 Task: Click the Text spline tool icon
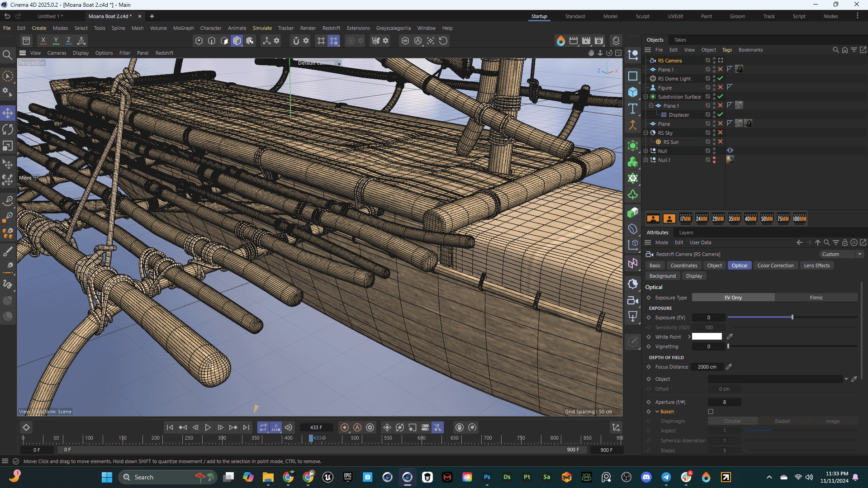pos(633,109)
